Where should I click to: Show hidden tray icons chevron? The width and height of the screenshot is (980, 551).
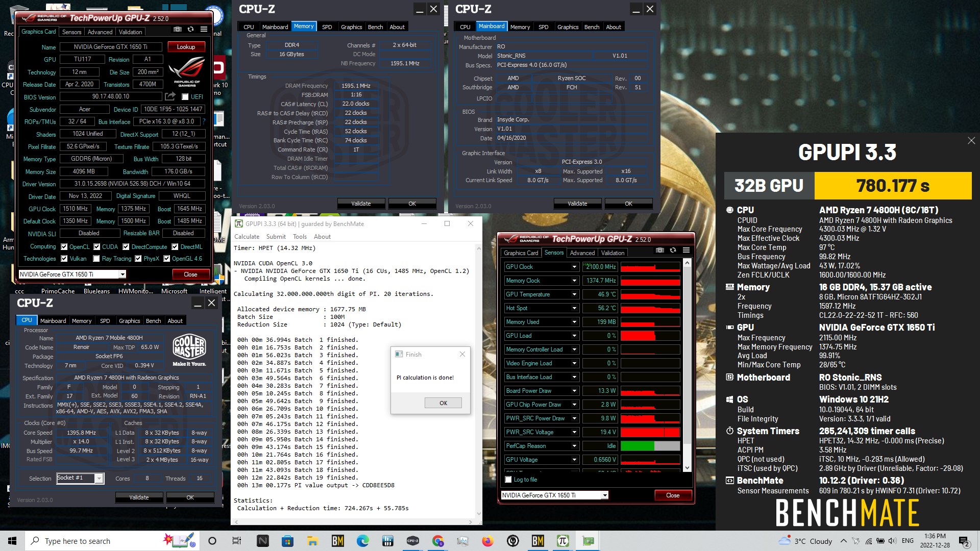pyautogui.click(x=843, y=541)
